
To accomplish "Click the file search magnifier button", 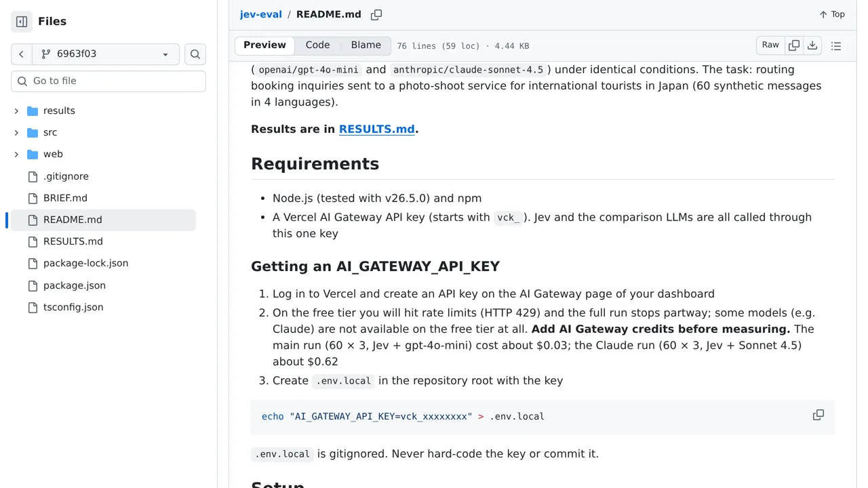I will click(x=195, y=54).
